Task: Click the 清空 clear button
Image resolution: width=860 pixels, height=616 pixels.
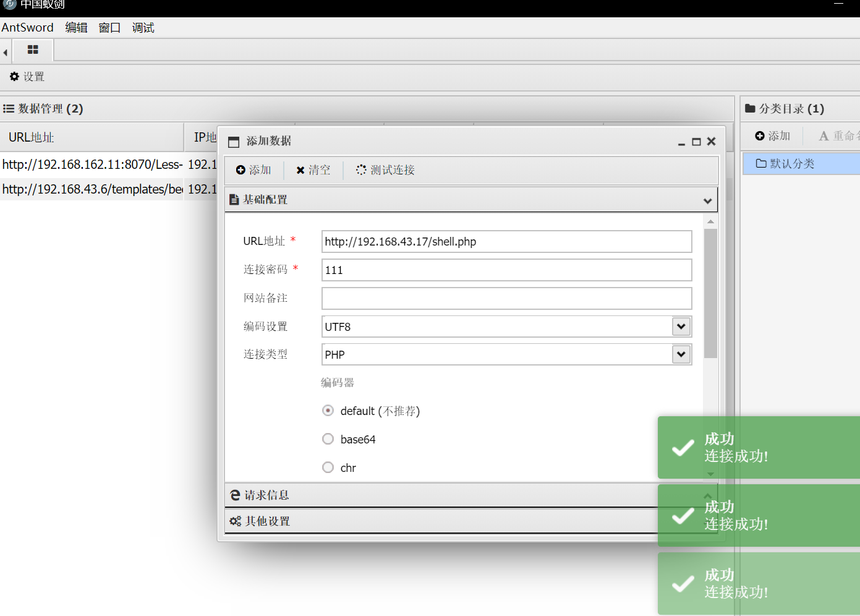Action: (x=313, y=170)
